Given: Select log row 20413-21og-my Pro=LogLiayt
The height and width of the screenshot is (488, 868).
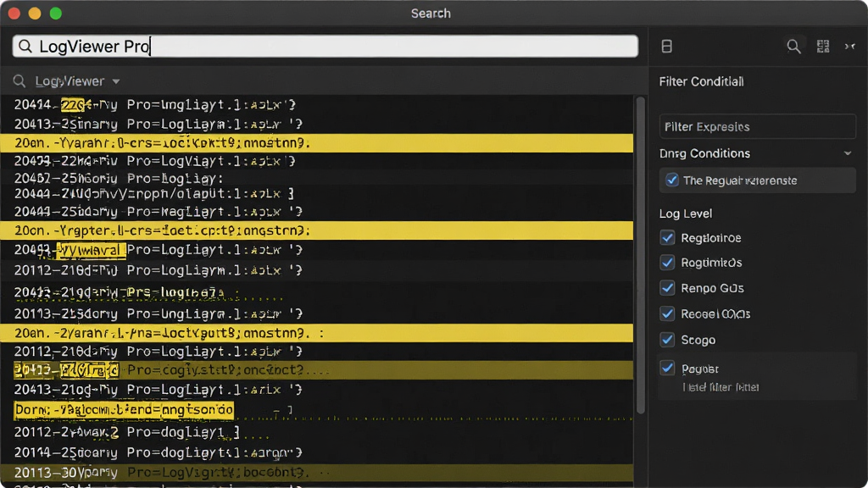Looking at the screenshot, I should pos(317,390).
